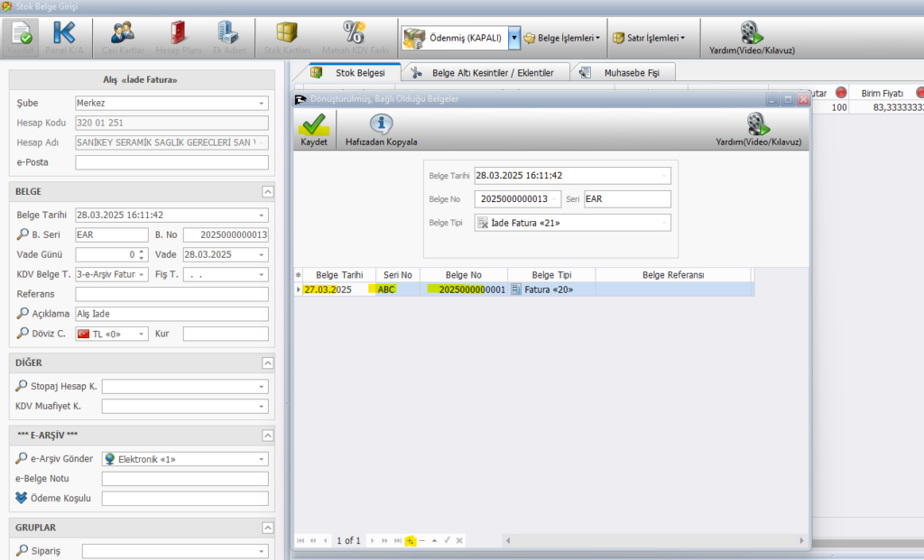Click the Kaydet green checkmark in dialog
This screenshot has width=924, height=560.
tap(313, 124)
